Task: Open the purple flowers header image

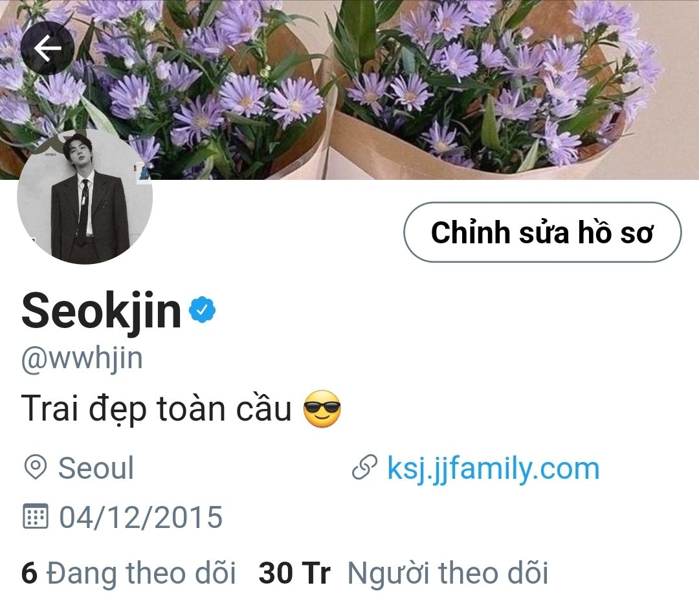Action: tap(349, 89)
